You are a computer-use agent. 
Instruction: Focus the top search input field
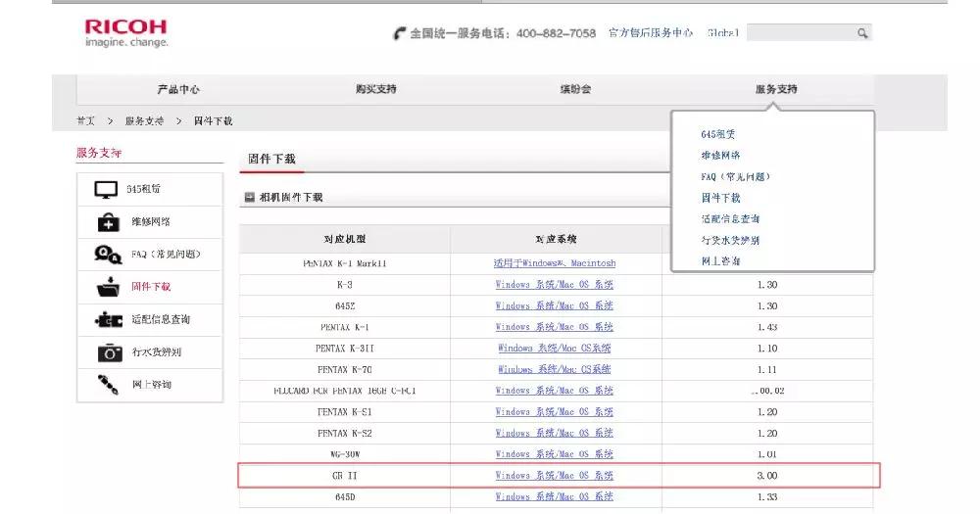(x=802, y=33)
